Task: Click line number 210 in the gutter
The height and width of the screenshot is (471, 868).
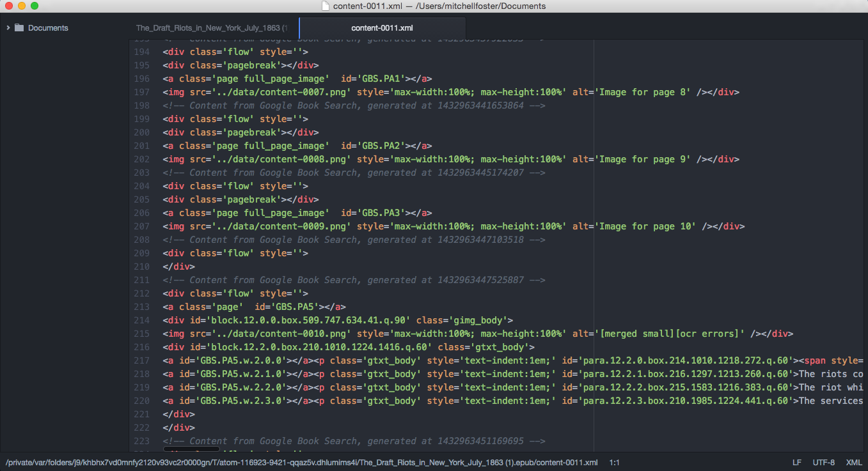Action: click(142, 266)
